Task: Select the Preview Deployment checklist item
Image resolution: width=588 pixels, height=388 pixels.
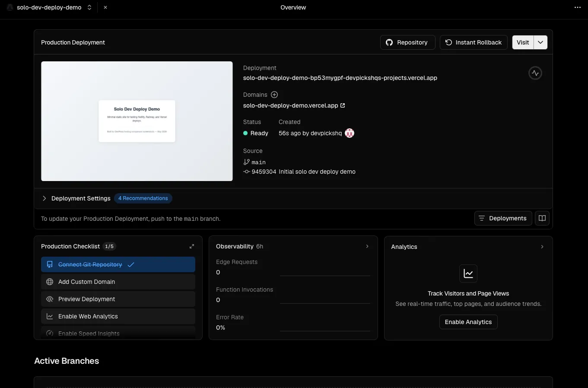Action: point(118,299)
